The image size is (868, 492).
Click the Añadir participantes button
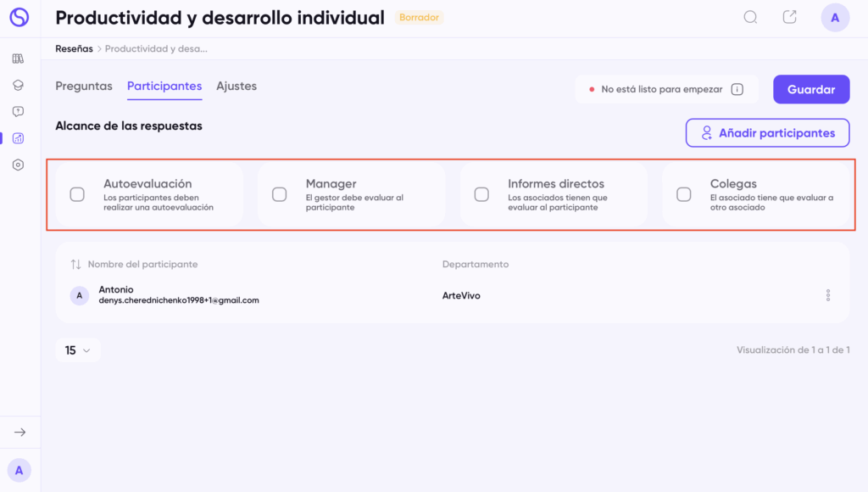point(767,133)
